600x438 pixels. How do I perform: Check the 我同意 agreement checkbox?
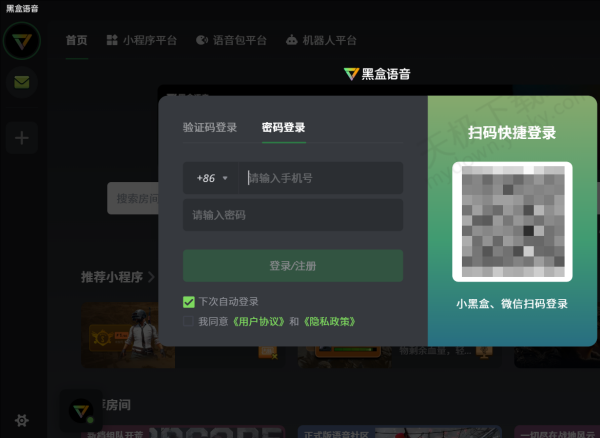coord(189,322)
